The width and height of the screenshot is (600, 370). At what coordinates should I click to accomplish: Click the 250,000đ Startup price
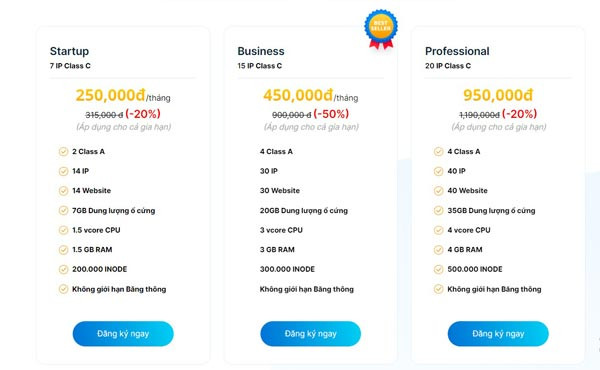[x=111, y=95]
